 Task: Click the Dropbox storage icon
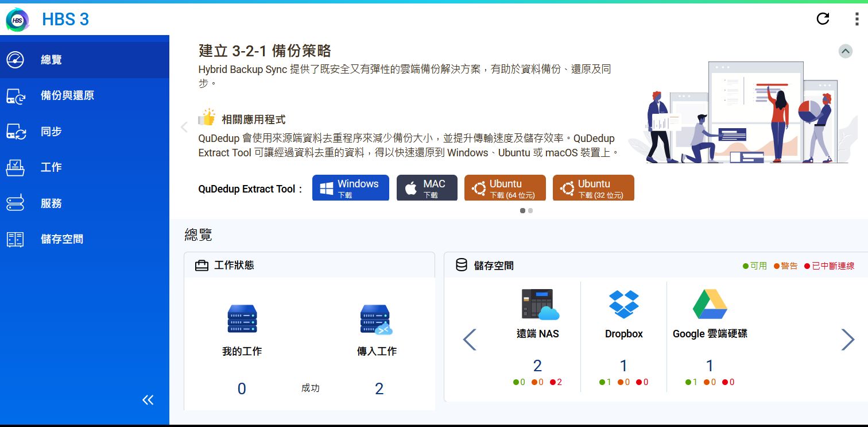pyautogui.click(x=623, y=304)
